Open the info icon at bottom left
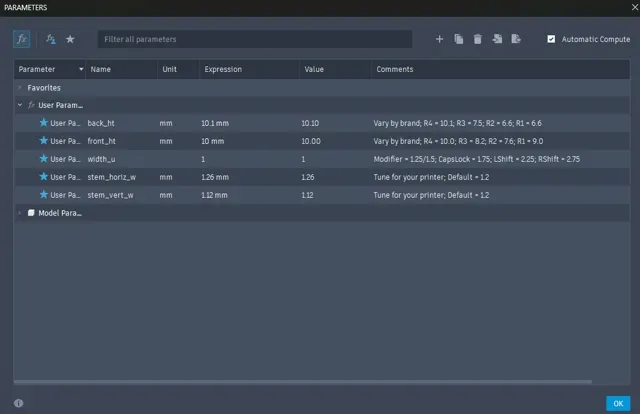640x414 pixels. (19, 403)
